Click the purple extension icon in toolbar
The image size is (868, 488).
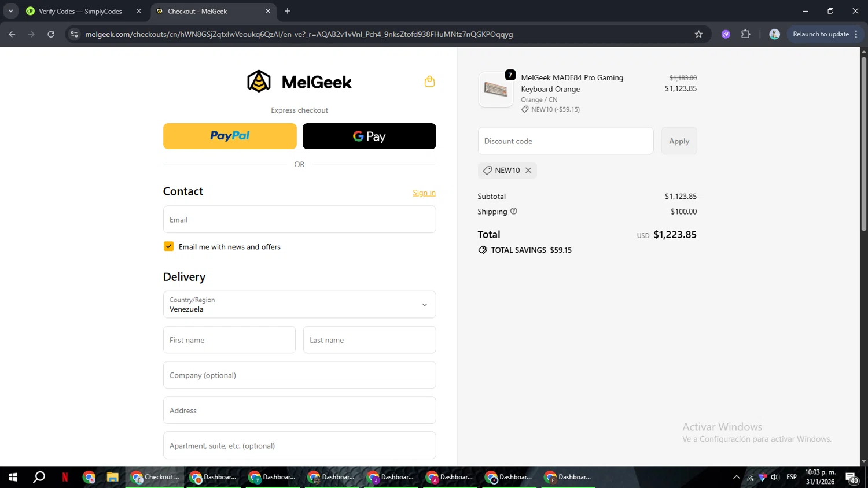[x=726, y=34]
